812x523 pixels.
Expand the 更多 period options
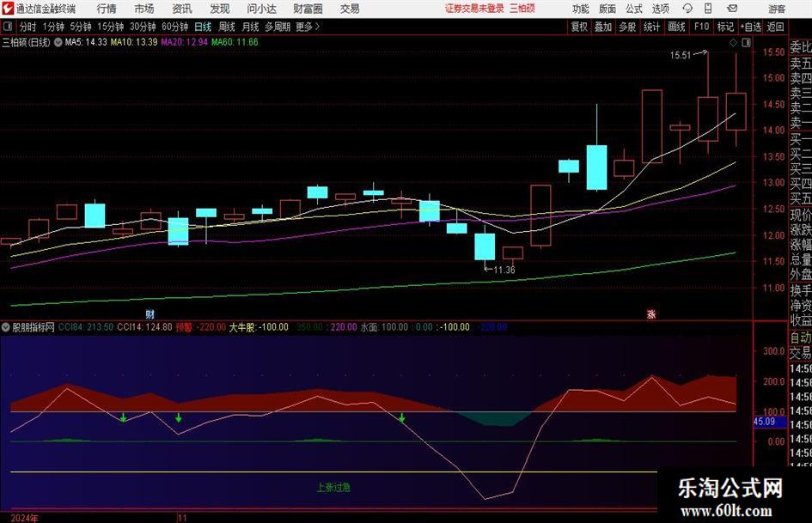(x=308, y=27)
